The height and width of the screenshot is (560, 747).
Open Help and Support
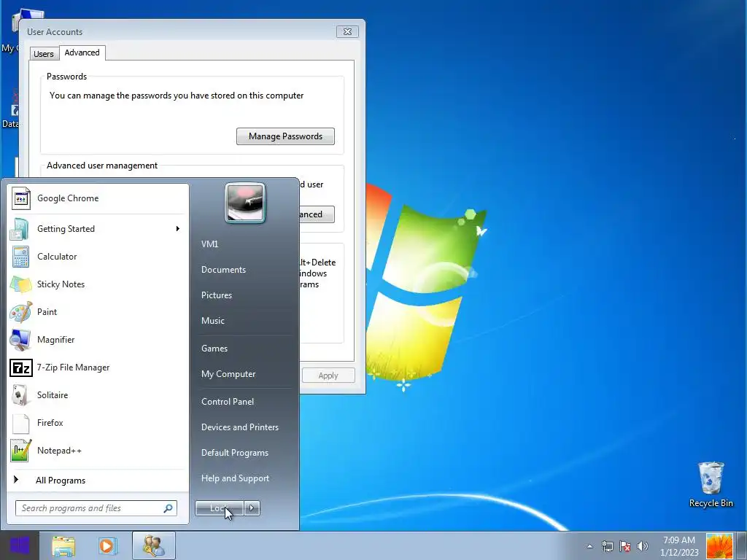coord(236,478)
